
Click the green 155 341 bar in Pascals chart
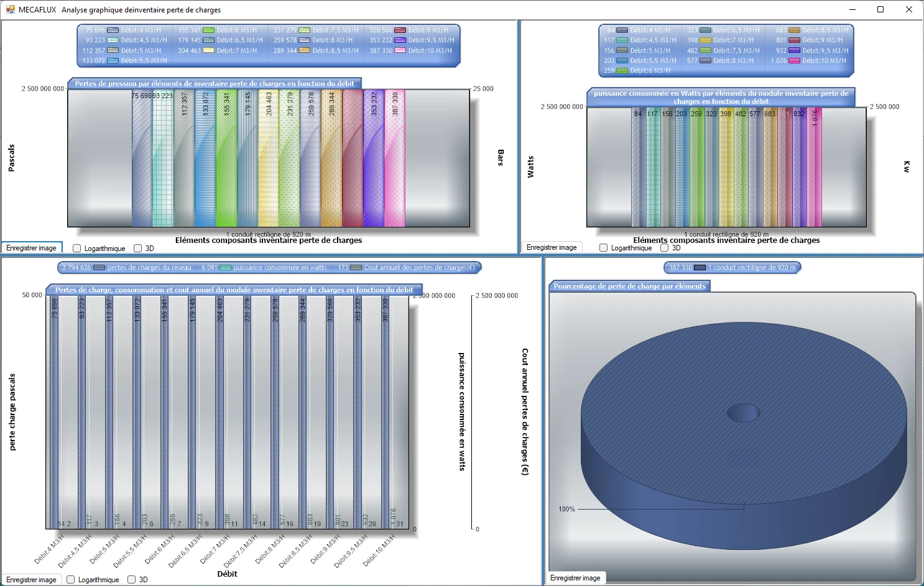(226, 158)
